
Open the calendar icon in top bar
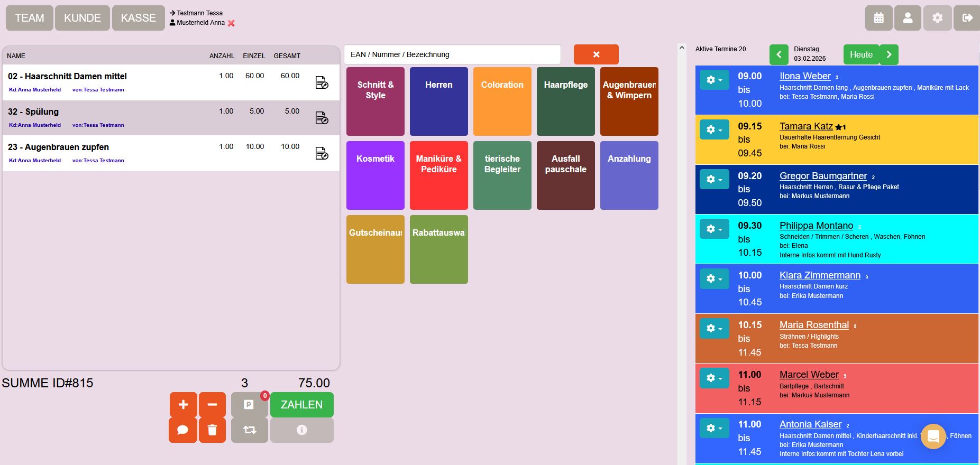[x=879, y=18]
